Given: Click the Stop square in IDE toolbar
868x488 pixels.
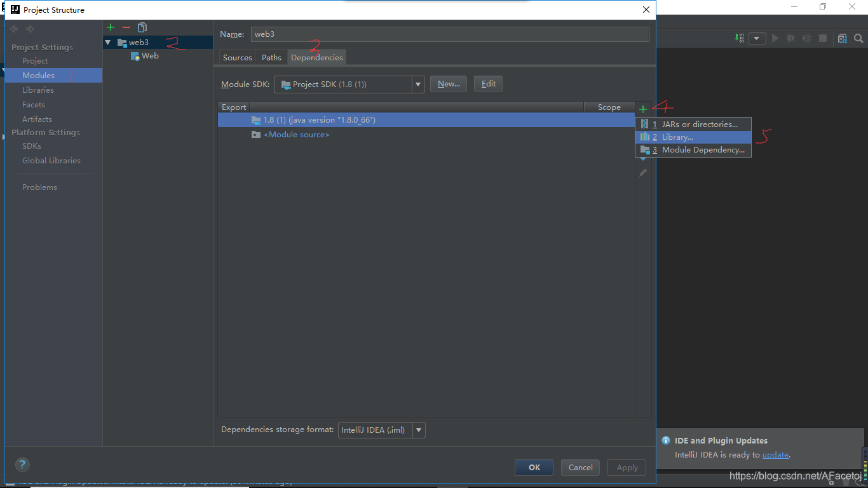Looking at the screenshot, I should point(823,38).
